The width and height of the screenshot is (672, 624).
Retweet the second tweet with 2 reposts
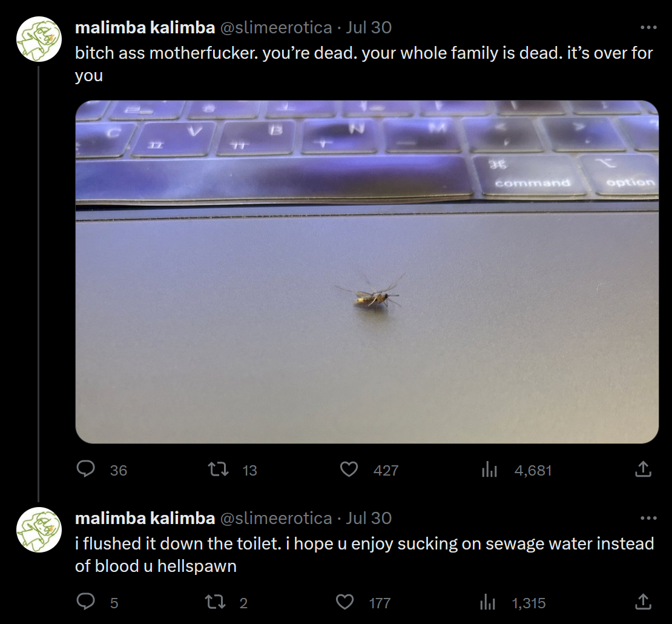click(215, 602)
